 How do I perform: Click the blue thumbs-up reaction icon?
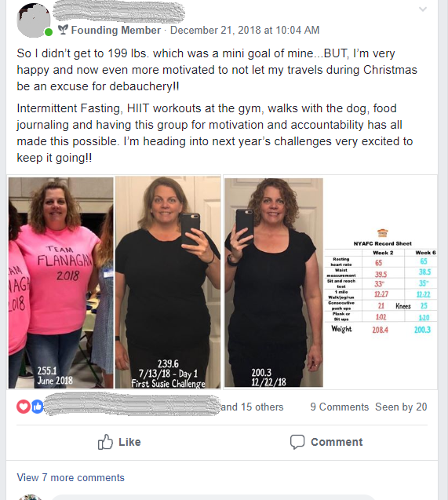(37, 407)
